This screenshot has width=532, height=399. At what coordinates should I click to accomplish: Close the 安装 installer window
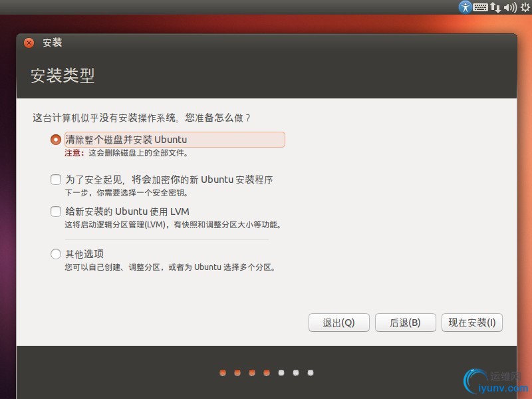(x=29, y=43)
